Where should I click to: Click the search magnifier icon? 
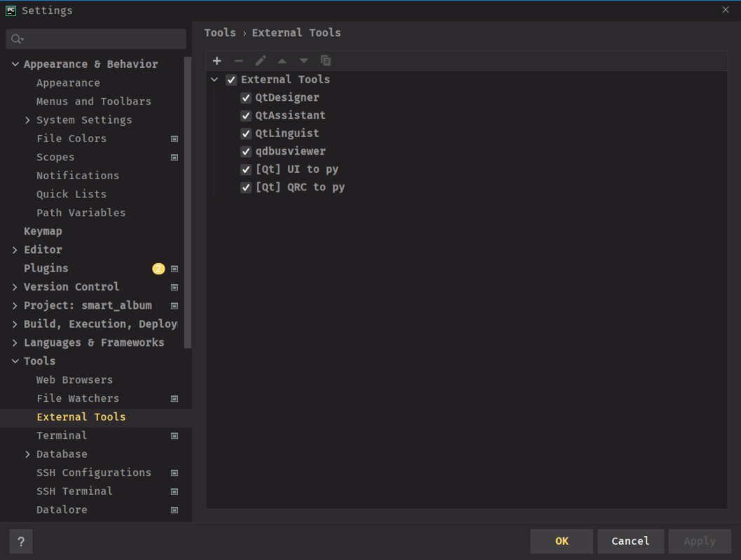18,39
